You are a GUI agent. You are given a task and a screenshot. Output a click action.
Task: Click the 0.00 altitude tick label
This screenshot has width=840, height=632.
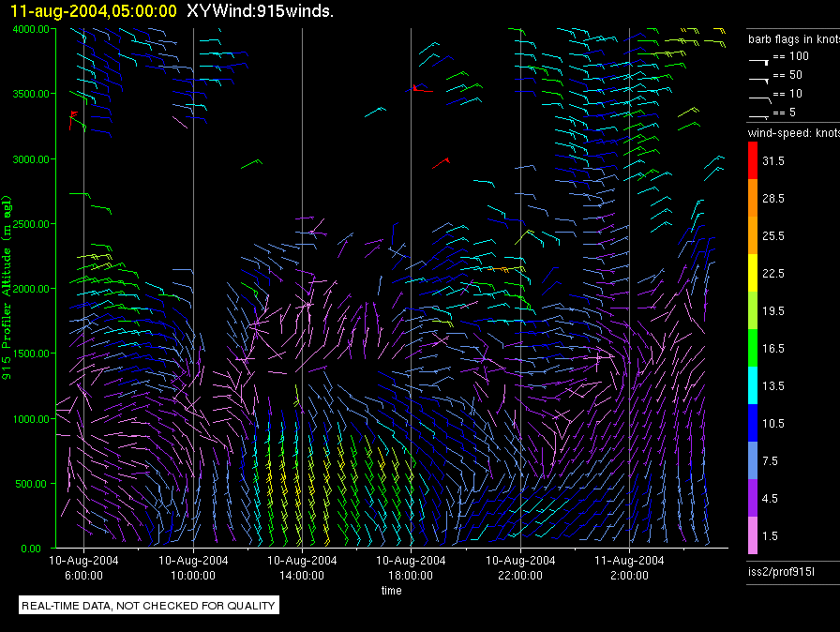pos(31,549)
